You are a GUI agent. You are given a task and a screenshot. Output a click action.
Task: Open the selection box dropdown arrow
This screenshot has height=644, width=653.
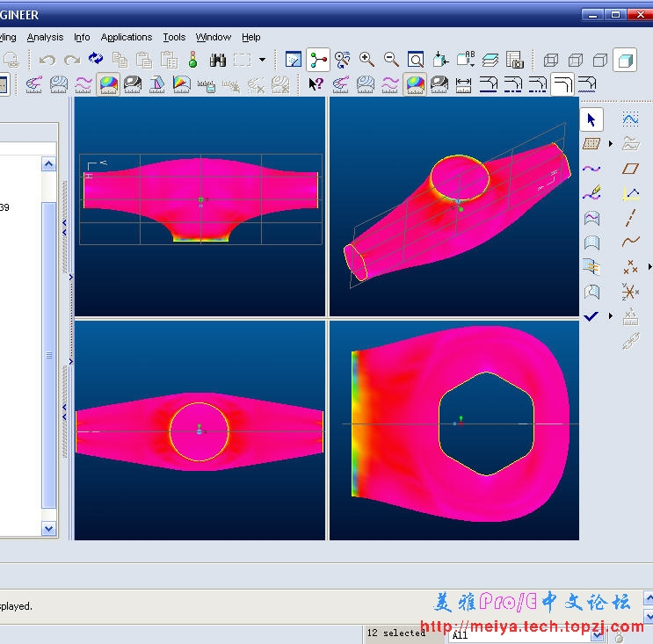point(262,60)
